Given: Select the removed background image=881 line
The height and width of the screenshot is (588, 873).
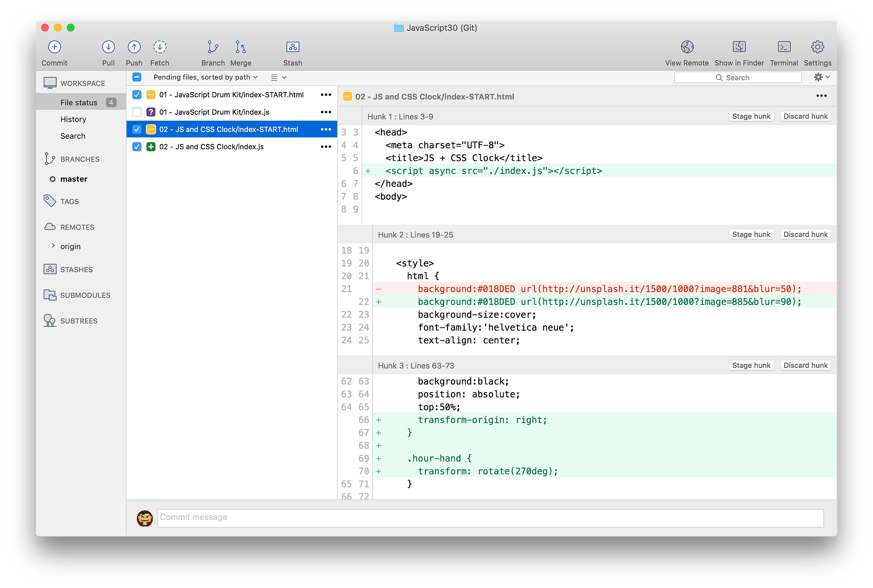Looking at the screenshot, I should click(x=605, y=289).
